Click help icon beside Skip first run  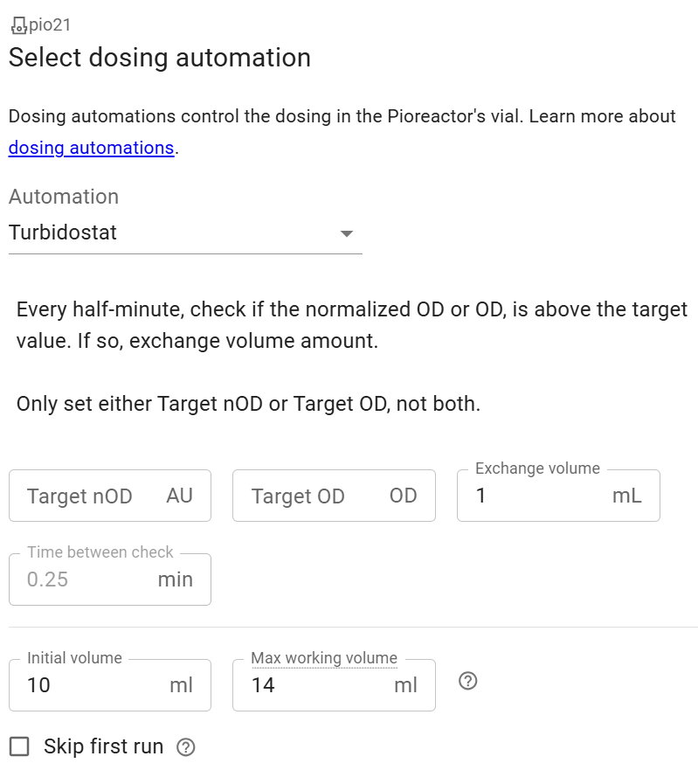[185, 747]
